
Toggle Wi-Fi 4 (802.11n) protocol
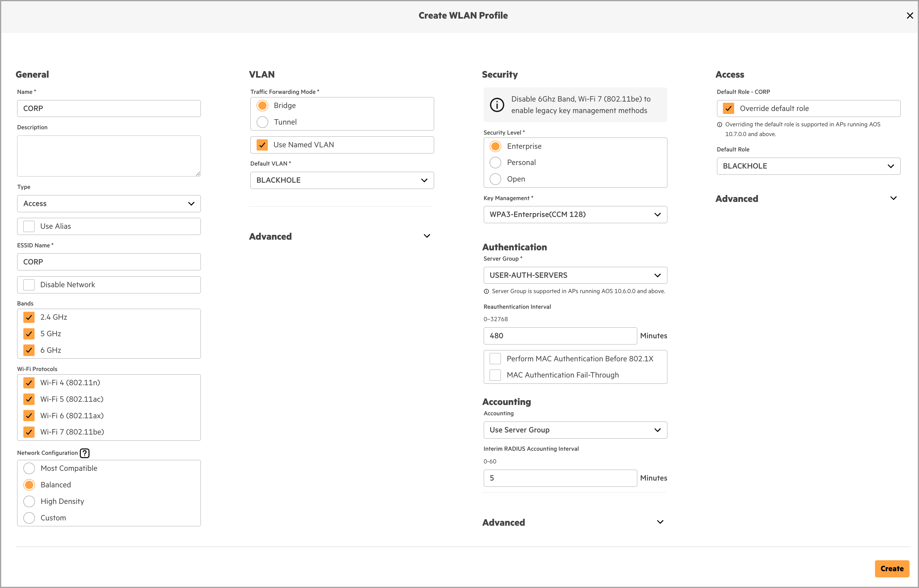pyautogui.click(x=29, y=383)
